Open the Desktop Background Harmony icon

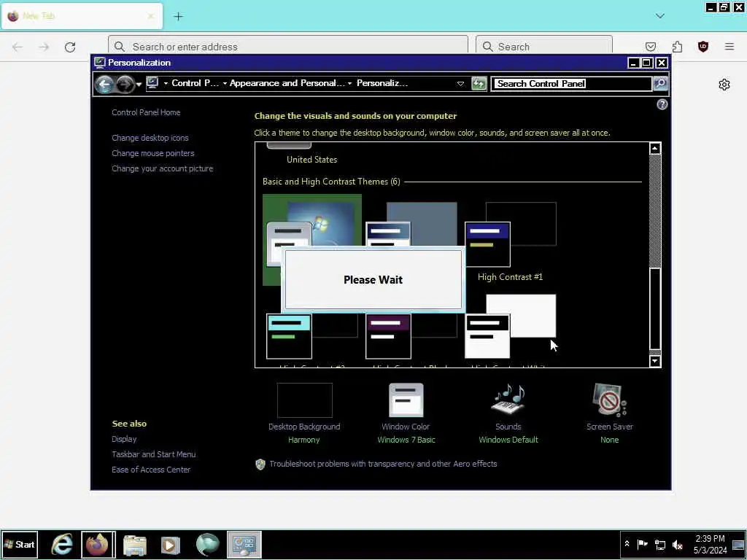(304, 400)
